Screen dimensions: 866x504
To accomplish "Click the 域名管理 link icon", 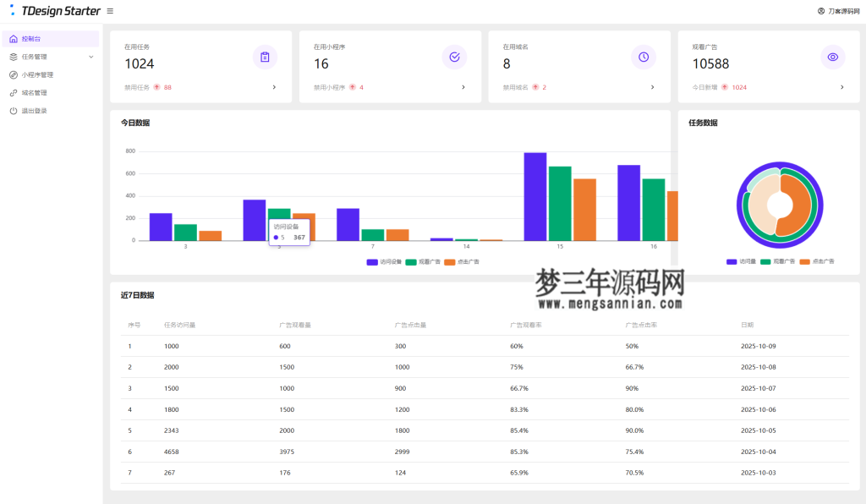I will [14, 91].
